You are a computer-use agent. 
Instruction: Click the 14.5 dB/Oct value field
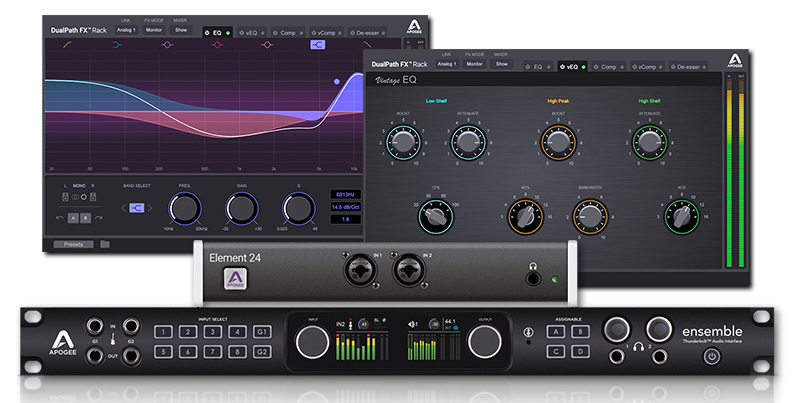click(345, 207)
